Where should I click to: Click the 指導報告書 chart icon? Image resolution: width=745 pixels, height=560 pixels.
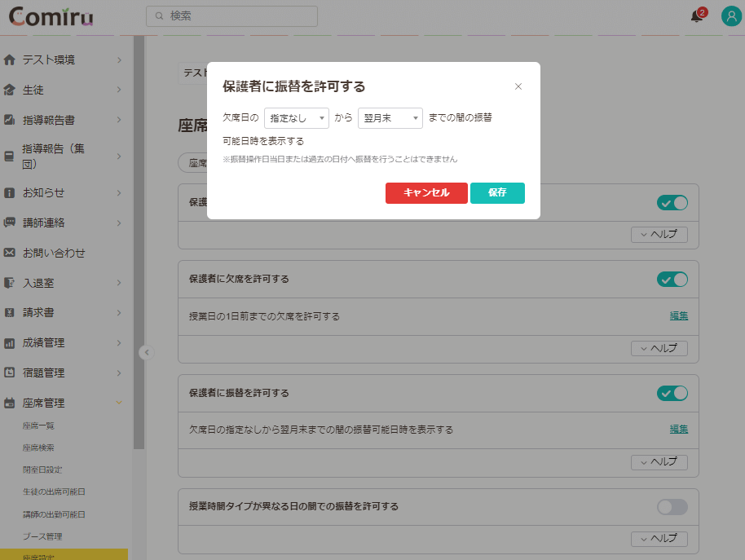pos(9,120)
